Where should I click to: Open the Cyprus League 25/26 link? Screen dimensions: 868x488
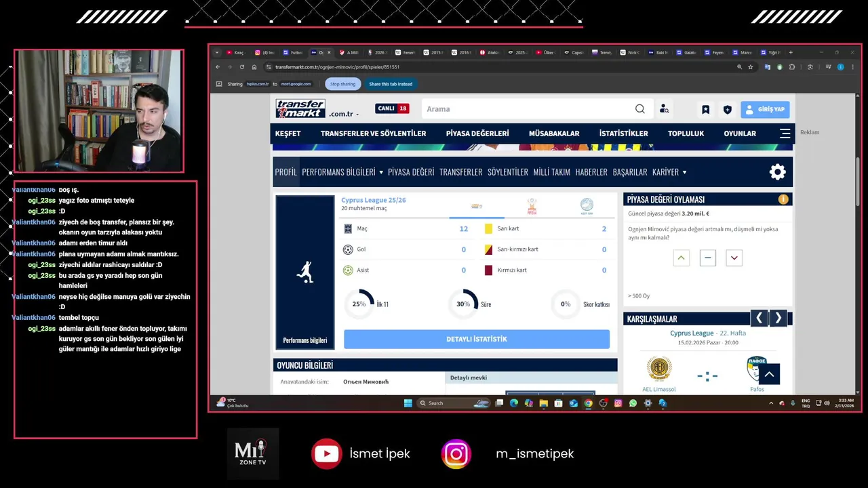click(374, 200)
